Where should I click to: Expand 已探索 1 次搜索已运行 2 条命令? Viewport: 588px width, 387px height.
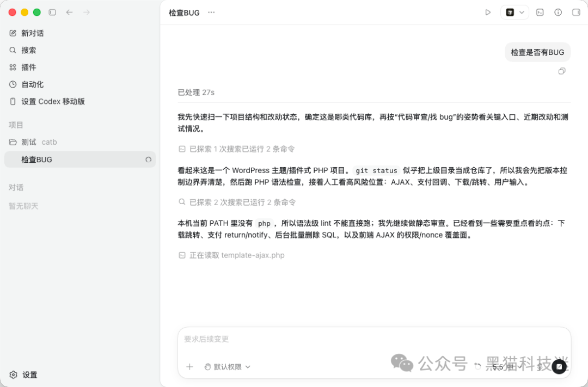tap(242, 149)
